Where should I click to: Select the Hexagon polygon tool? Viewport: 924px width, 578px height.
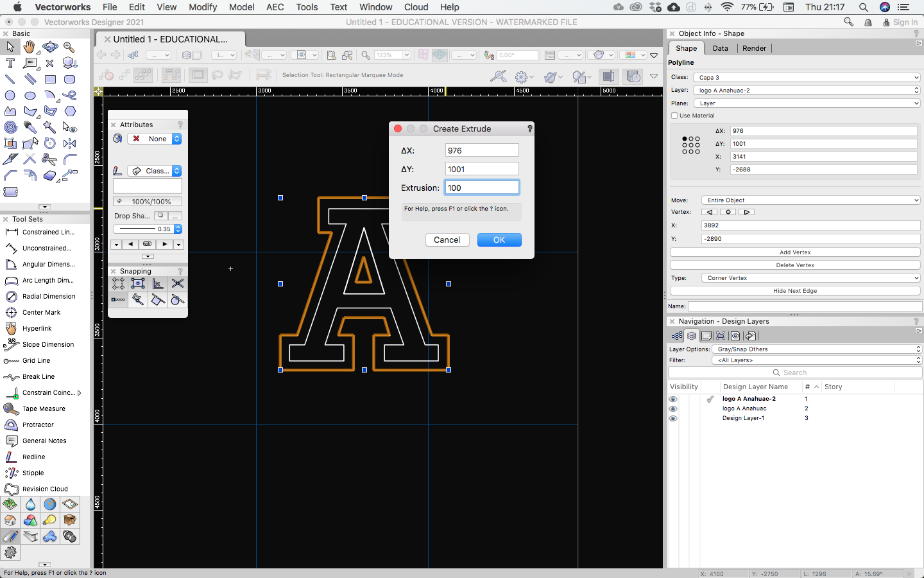pos(70,111)
